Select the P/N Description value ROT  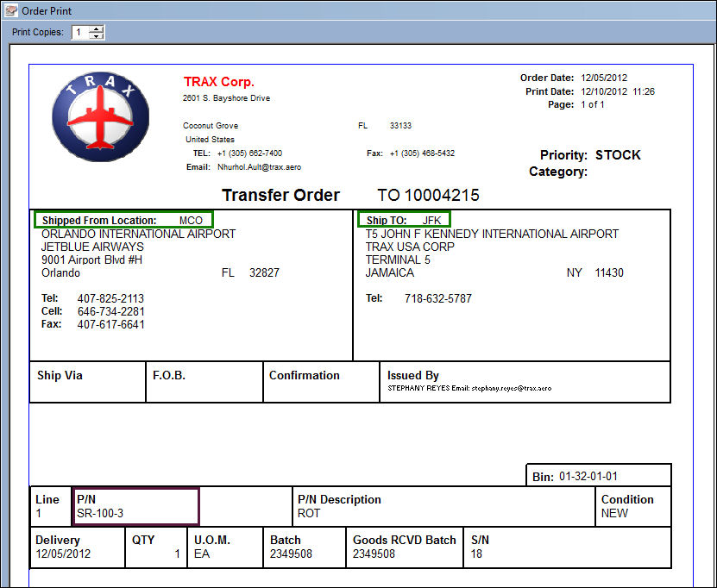point(309,513)
